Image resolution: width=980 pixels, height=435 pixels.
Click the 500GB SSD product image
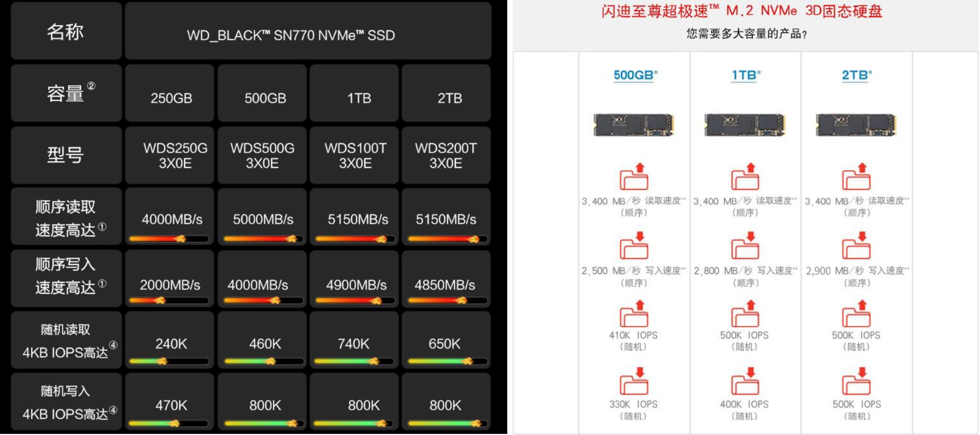(634, 125)
